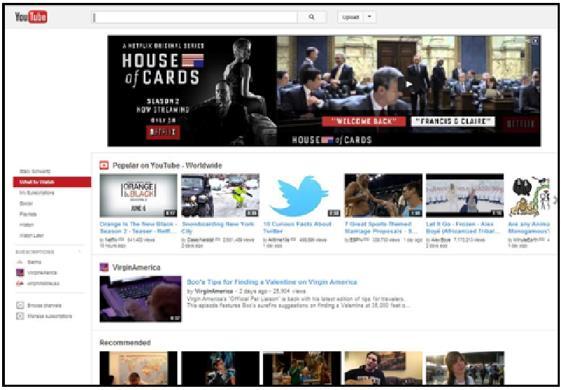Focus the YouTube search field
This screenshot has height=390, width=561.
pos(195,17)
